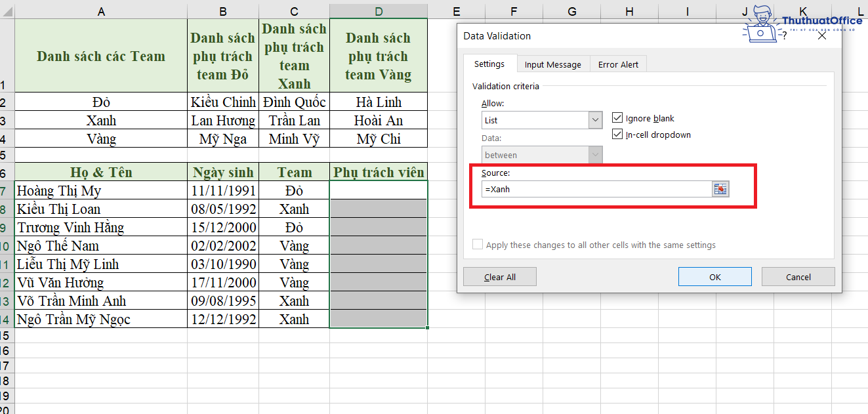Switch to the Error Alert tab
Viewport: 868px width, 414px height.
pos(617,64)
